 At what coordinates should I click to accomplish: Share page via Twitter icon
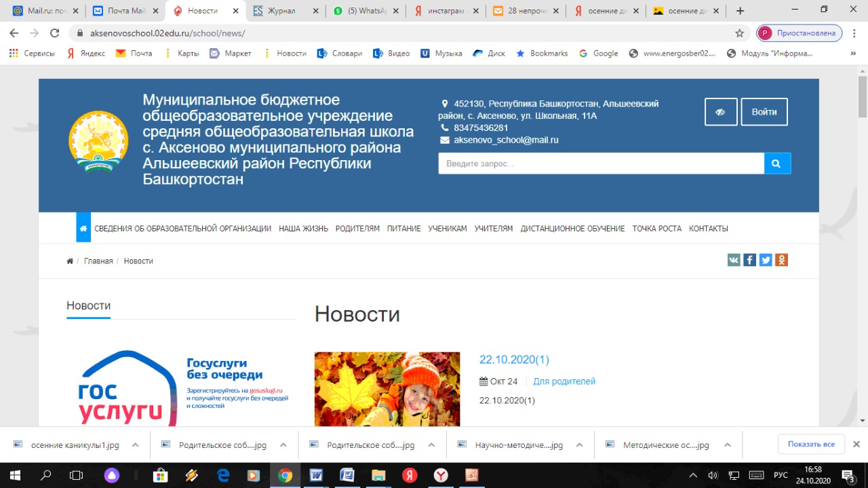766,260
